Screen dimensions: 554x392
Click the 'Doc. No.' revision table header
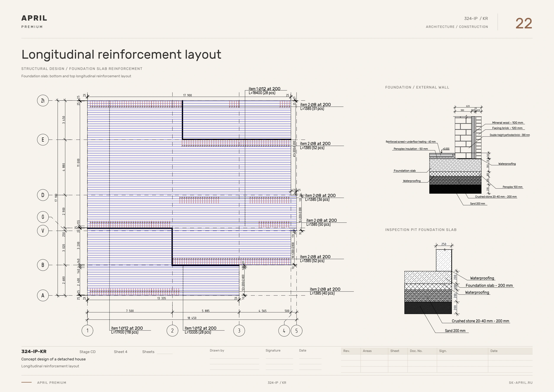coord(416,351)
